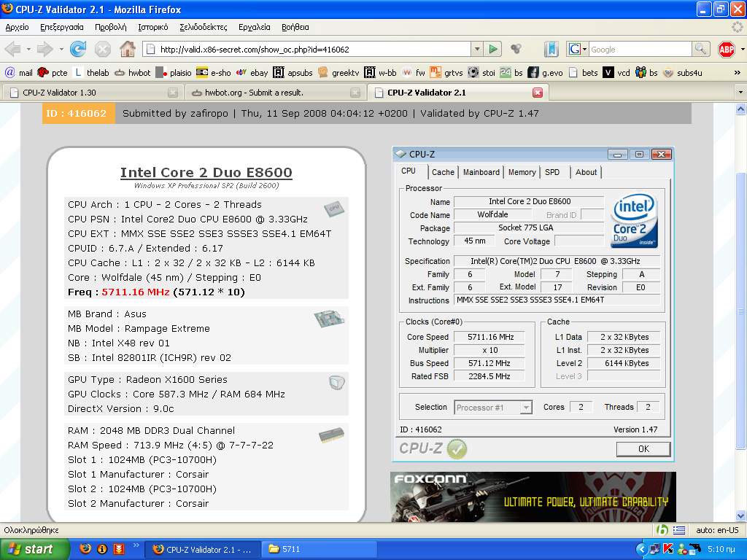Open the Bookmarks sidebar toolbar icon
The width and height of the screenshot is (747, 560).
[x=551, y=49]
